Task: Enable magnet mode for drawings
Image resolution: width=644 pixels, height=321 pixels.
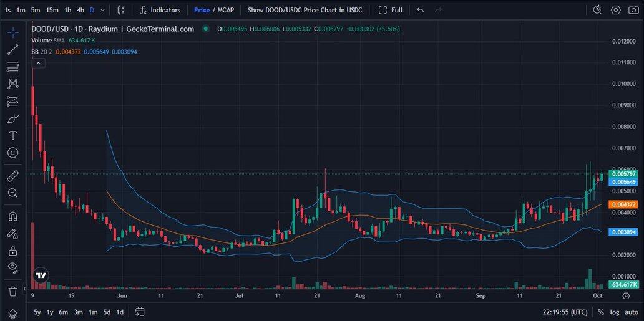Action: tap(12, 217)
